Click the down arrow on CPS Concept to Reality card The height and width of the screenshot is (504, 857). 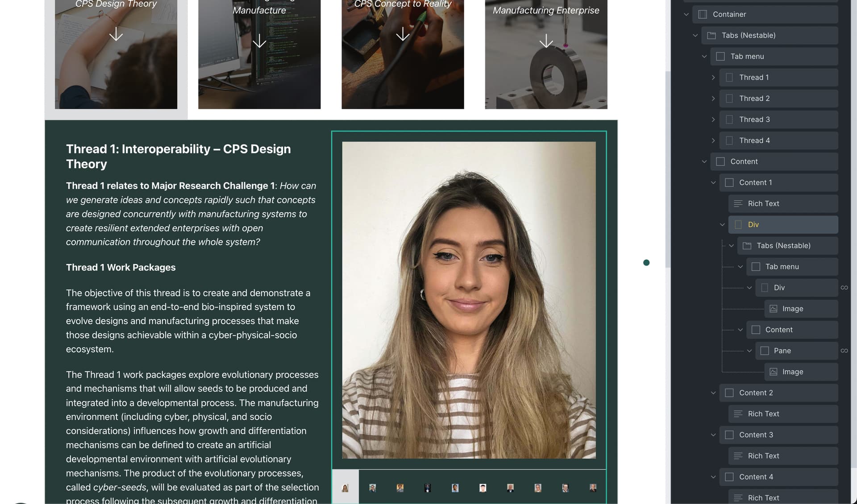[x=403, y=34]
